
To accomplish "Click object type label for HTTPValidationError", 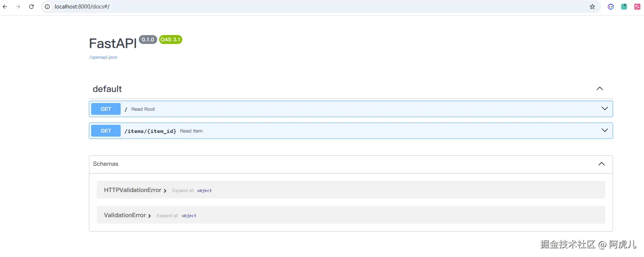I will tap(204, 191).
